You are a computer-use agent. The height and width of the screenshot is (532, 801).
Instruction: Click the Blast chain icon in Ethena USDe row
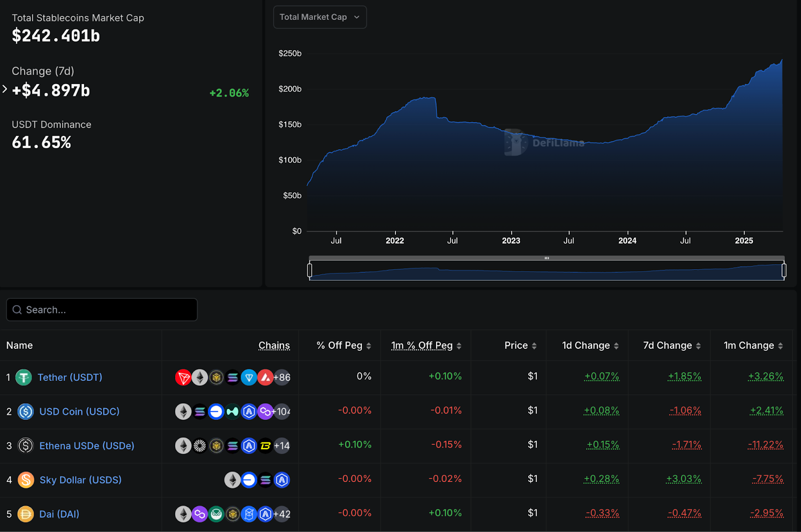point(265,445)
